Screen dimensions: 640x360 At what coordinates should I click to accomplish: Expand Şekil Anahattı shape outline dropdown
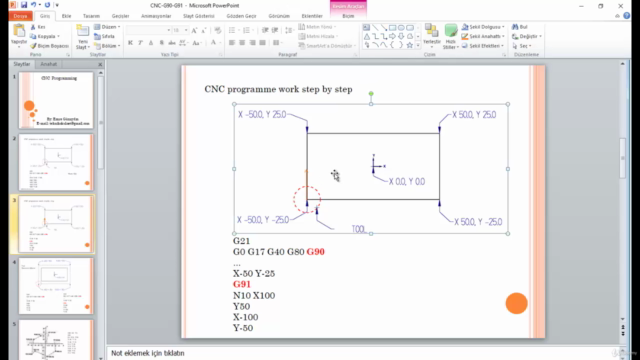click(x=504, y=36)
